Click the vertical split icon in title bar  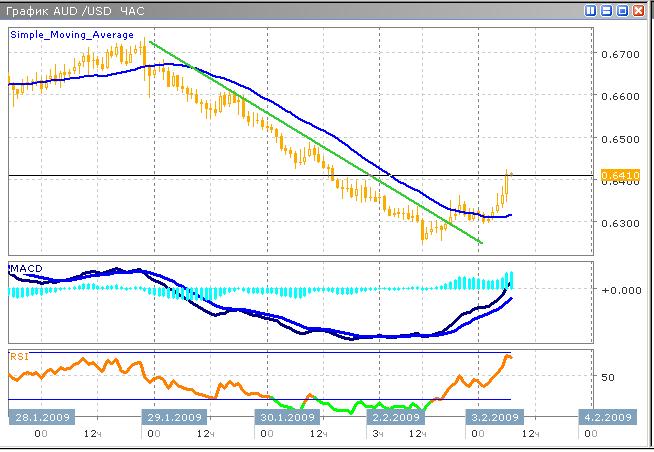pos(592,10)
